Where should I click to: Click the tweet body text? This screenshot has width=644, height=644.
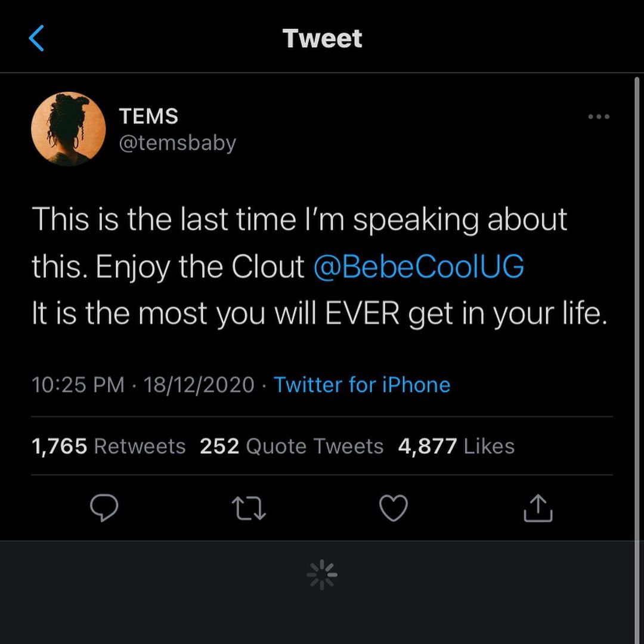point(298,267)
